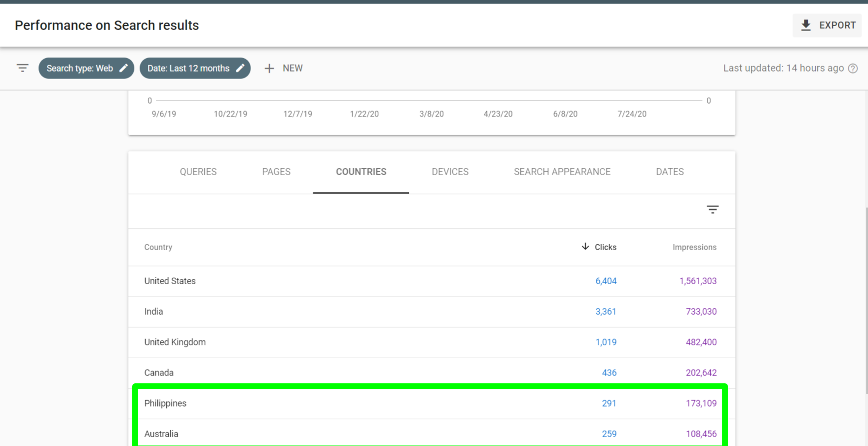
Task: Switch to the DEVICES tab
Action: point(450,172)
